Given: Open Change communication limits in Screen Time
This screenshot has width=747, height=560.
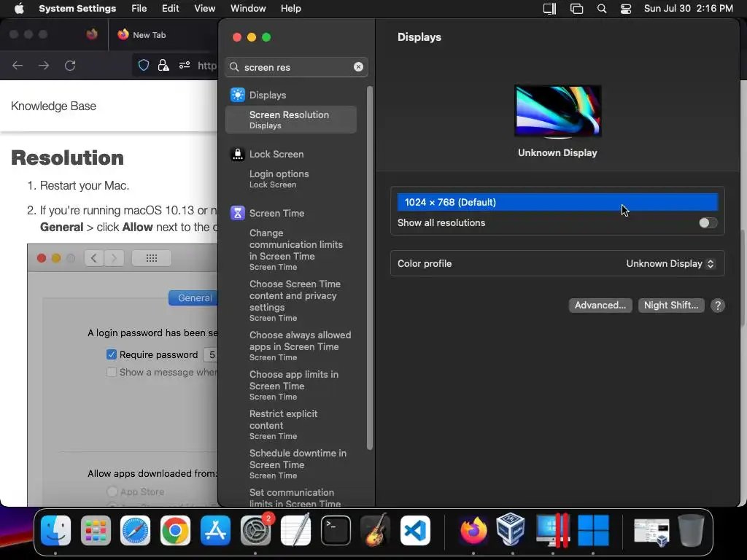Looking at the screenshot, I should (290, 249).
